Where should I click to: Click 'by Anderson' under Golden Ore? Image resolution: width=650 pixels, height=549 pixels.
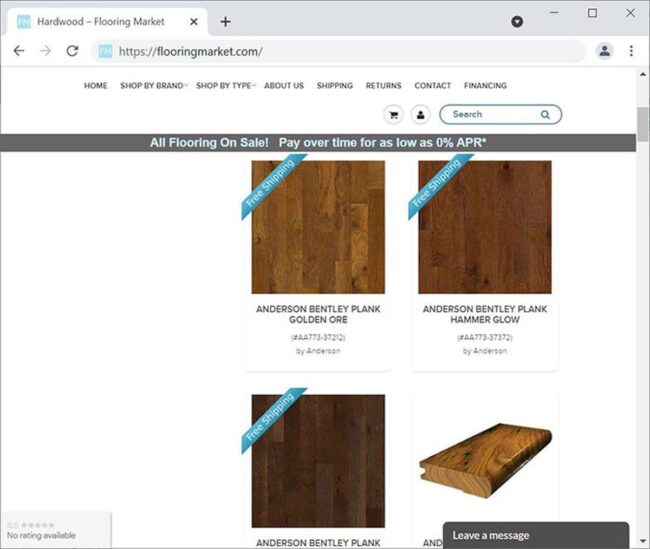coord(318,351)
